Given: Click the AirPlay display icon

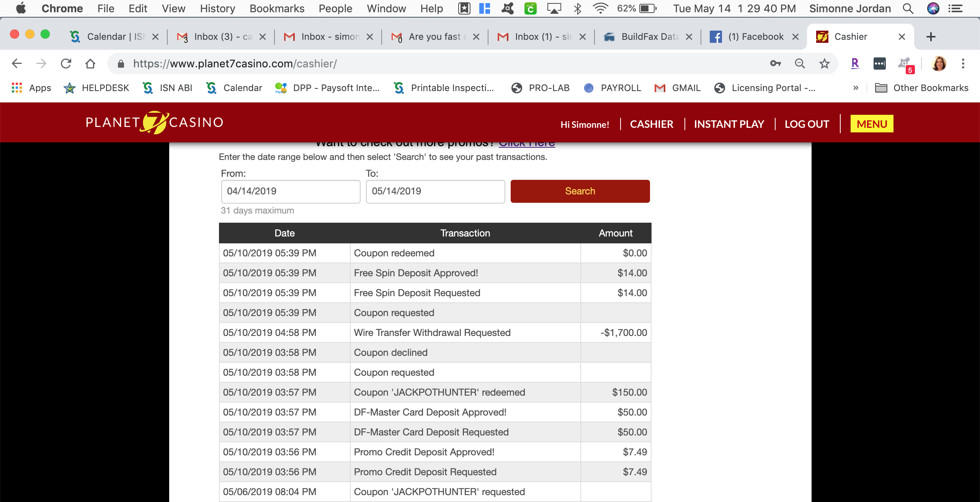Looking at the screenshot, I should click(554, 8).
